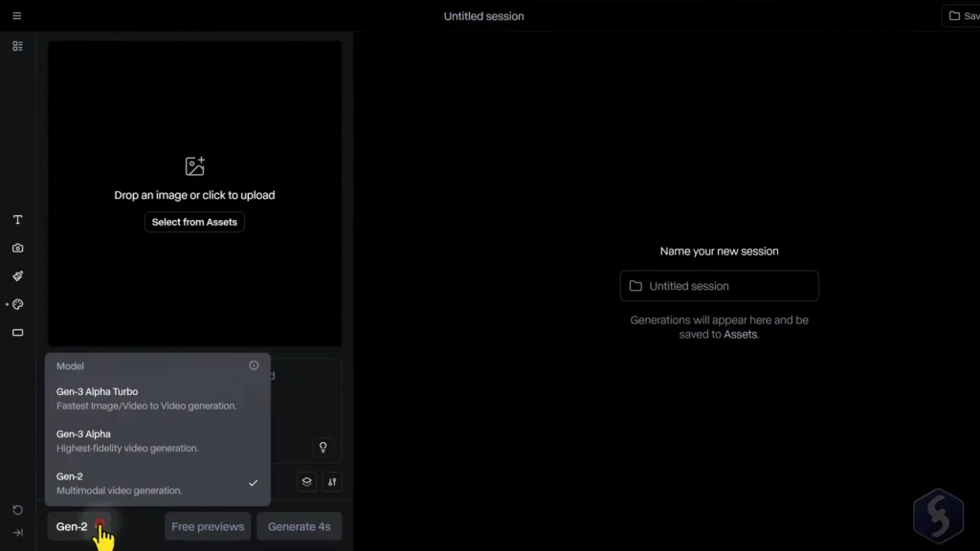The image size is (980, 551).
Task: Click the Save button at top right
Action: [961, 16]
